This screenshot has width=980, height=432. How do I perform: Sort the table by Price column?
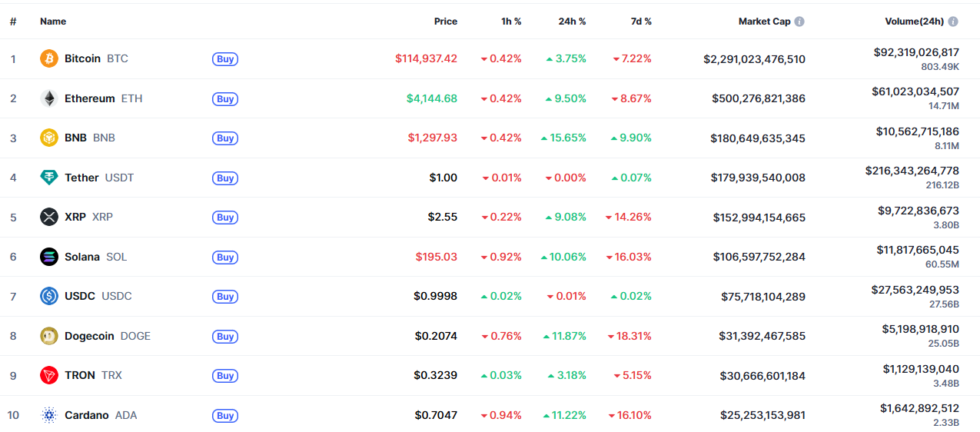pyautogui.click(x=445, y=22)
